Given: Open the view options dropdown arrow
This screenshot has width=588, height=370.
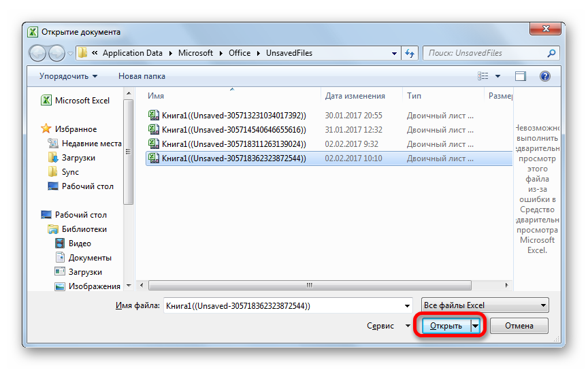Looking at the screenshot, I should [x=498, y=76].
